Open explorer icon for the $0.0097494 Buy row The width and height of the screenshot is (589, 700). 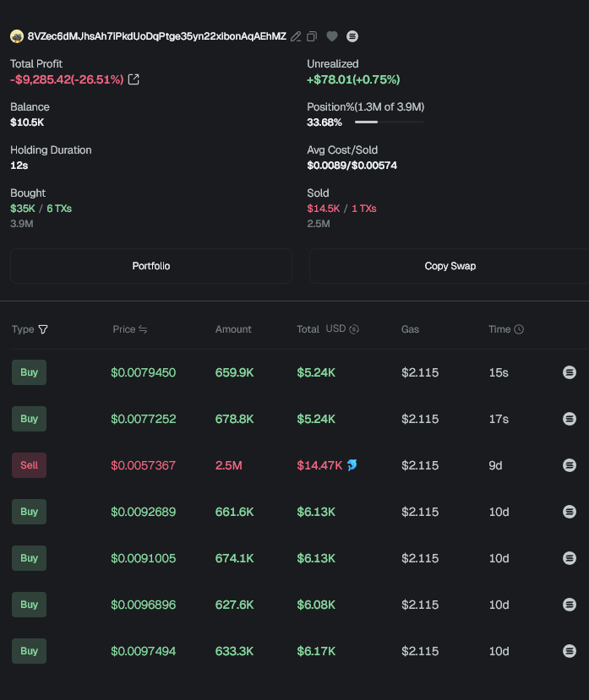click(x=570, y=651)
